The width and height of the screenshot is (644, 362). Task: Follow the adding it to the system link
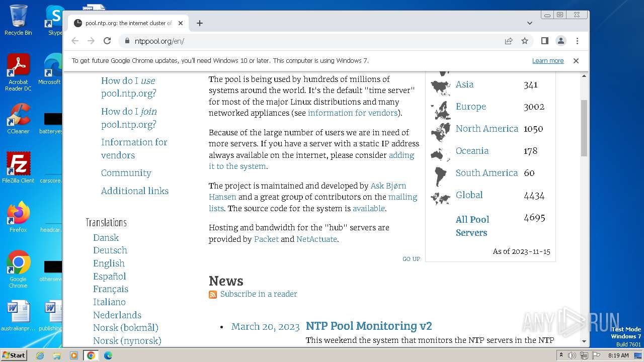point(311,161)
